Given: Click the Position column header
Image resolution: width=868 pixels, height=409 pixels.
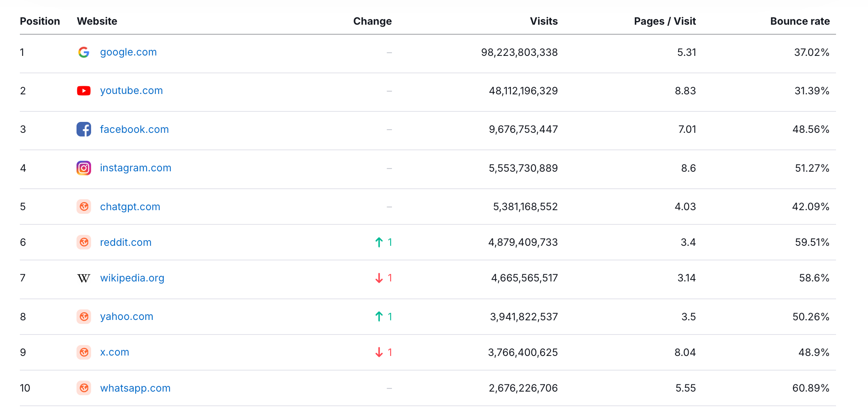Looking at the screenshot, I should click(40, 21).
